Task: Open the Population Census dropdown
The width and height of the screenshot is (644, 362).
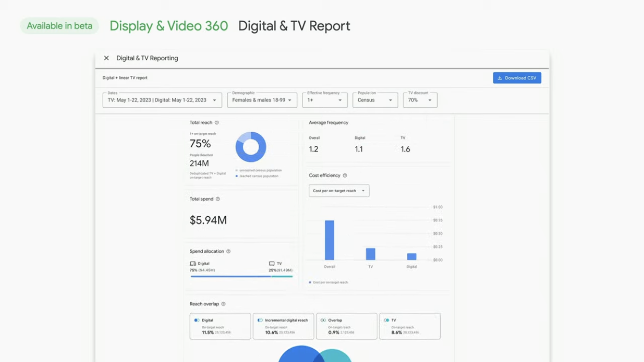Action: [375, 100]
